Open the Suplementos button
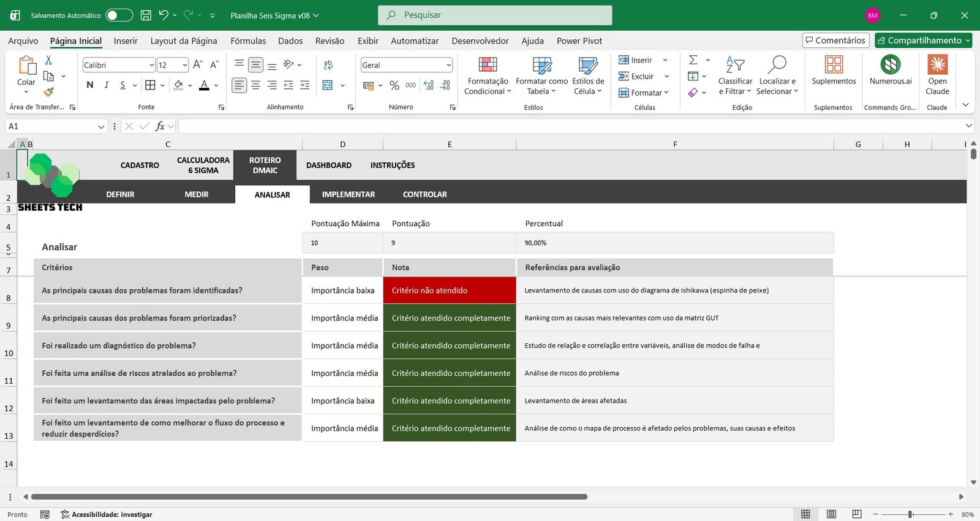 tap(834, 71)
